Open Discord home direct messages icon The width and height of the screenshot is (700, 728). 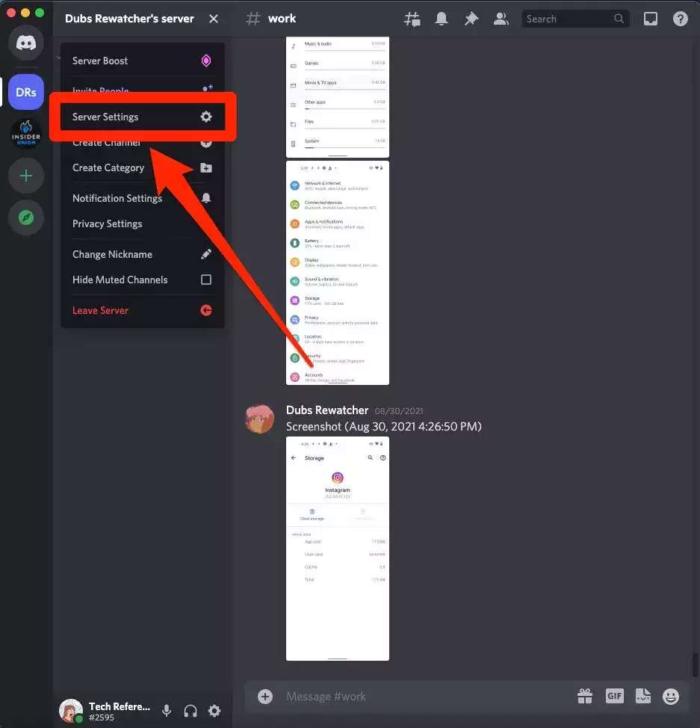(26, 43)
